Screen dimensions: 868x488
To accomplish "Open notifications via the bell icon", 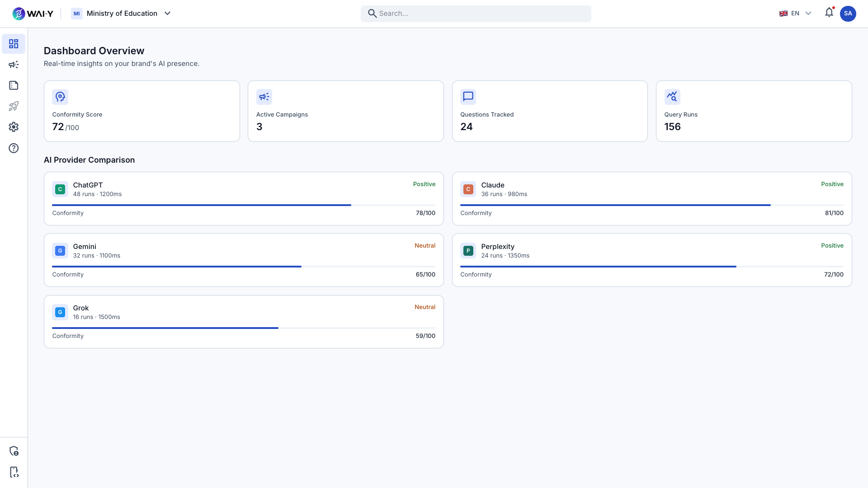I will 829,13.
